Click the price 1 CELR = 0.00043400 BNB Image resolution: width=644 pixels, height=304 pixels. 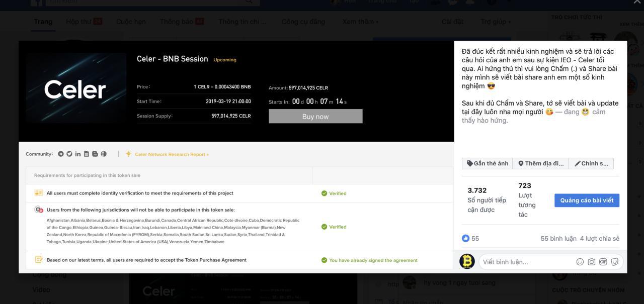coord(222,87)
